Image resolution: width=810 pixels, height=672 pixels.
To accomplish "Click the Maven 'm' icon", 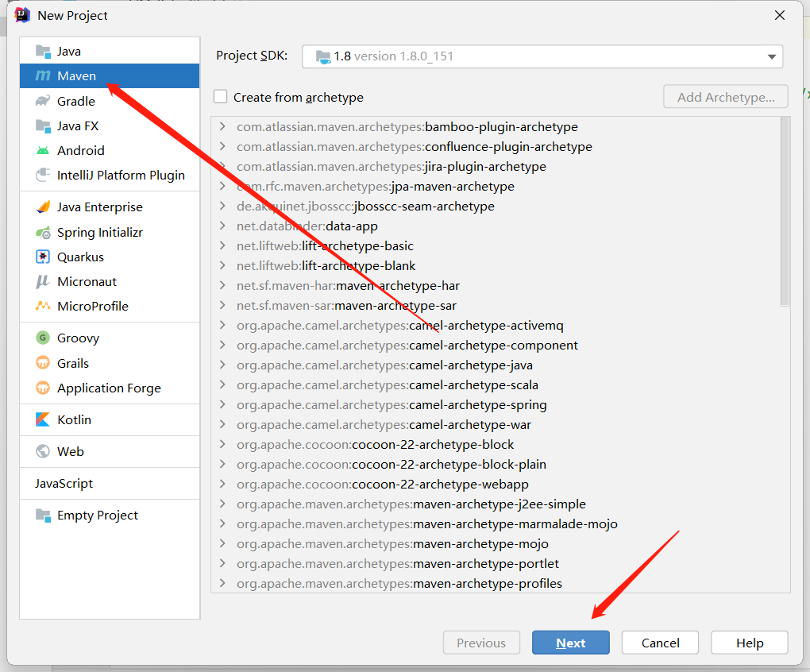I will pyautogui.click(x=43, y=76).
